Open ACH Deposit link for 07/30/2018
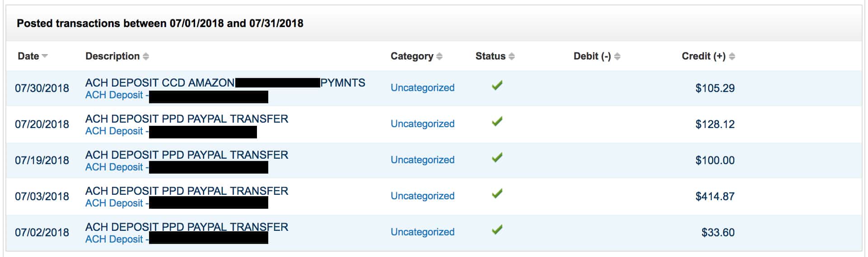 pyautogui.click(x=114, y=95)
